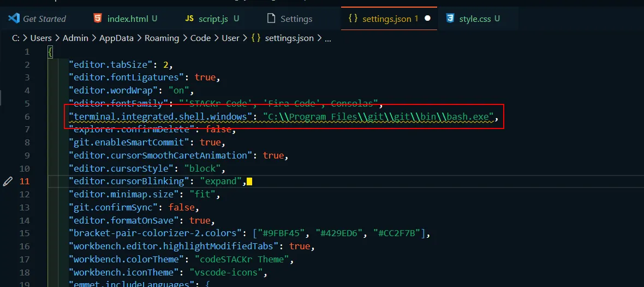
Task: Click the braces icon in the breadcrumb
Action: (x=256, y=38)
